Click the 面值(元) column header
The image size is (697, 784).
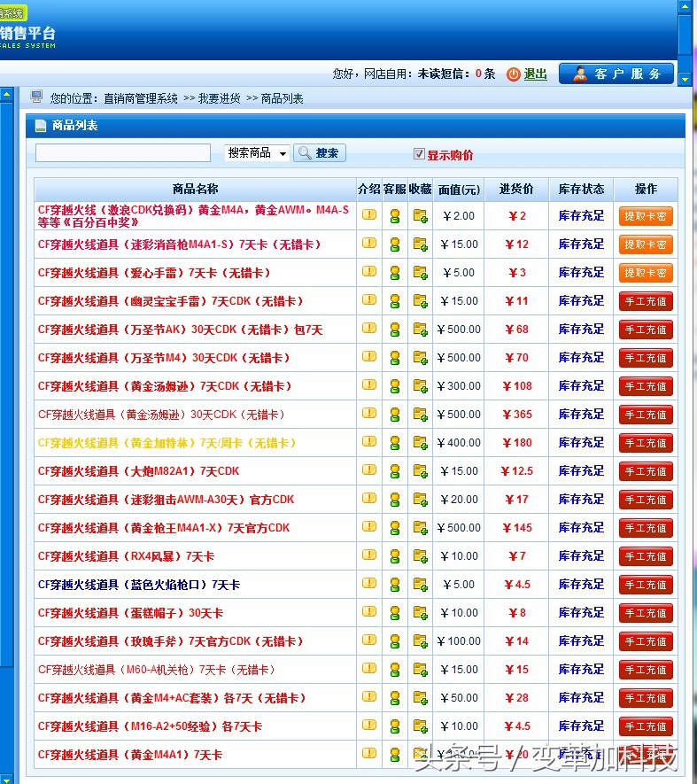click(459, 190)
